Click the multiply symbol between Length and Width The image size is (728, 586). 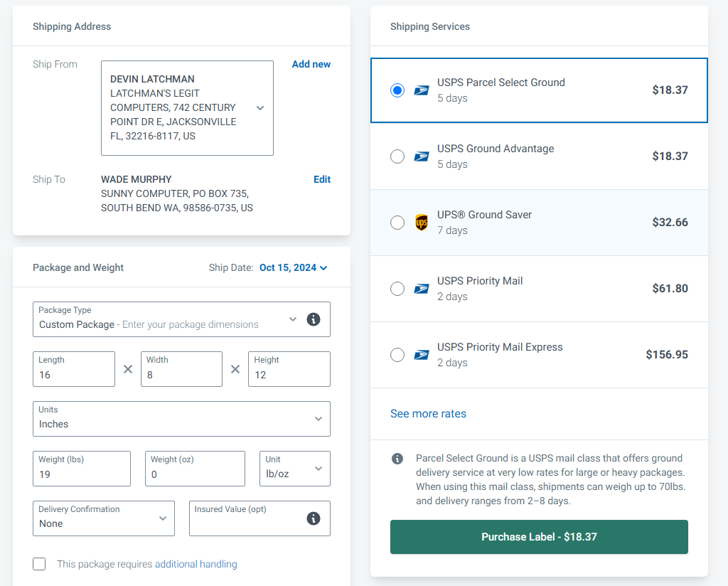(x=128, y=369)
